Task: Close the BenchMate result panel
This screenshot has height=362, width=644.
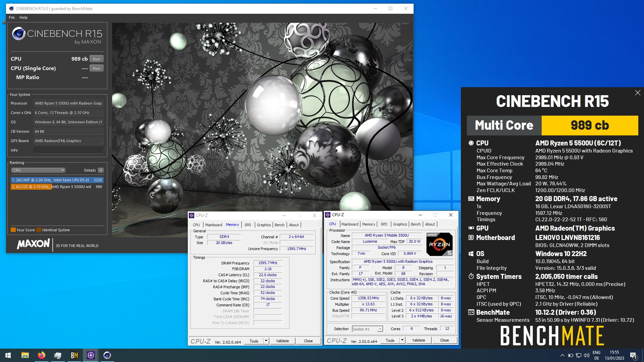Action: click(x=638, y=93)
